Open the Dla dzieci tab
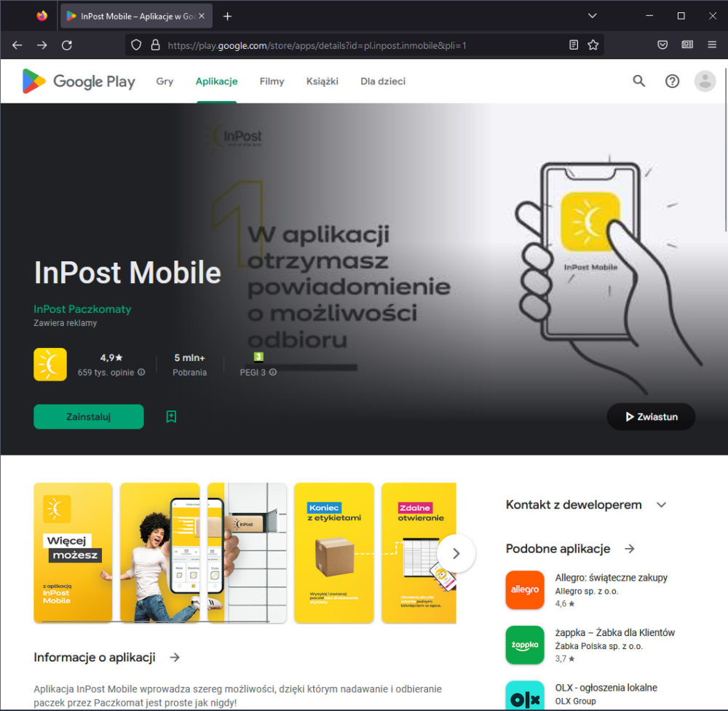Viewport: 728px width, 711px height. click(383, 82)
